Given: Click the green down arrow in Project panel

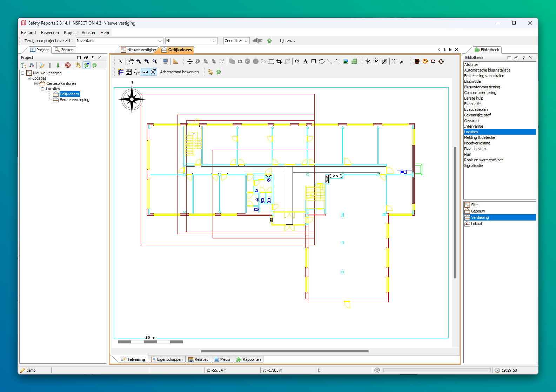Looking at the screenshot, I should click(58, 65).
